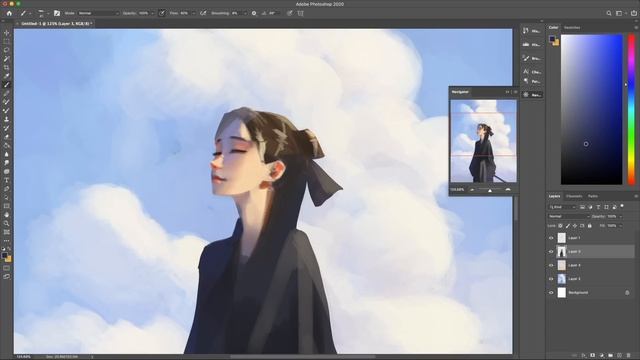Change screen mode at toolbar bottom
The width and height of the screenshot is (640, 360).
7,277
